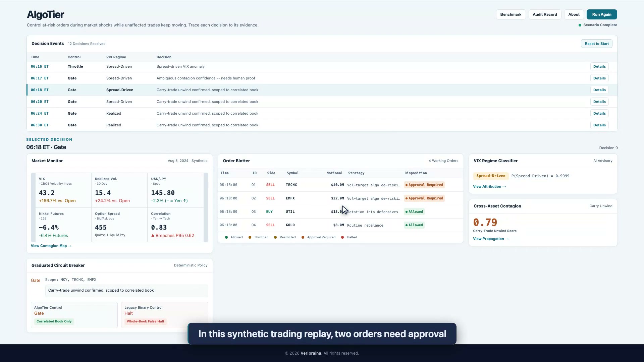Viewport: 644px width, 362px height.
Task: Open Details for the 06:30 ET decision
Action: pyautogui.click(x=599, y=125)
